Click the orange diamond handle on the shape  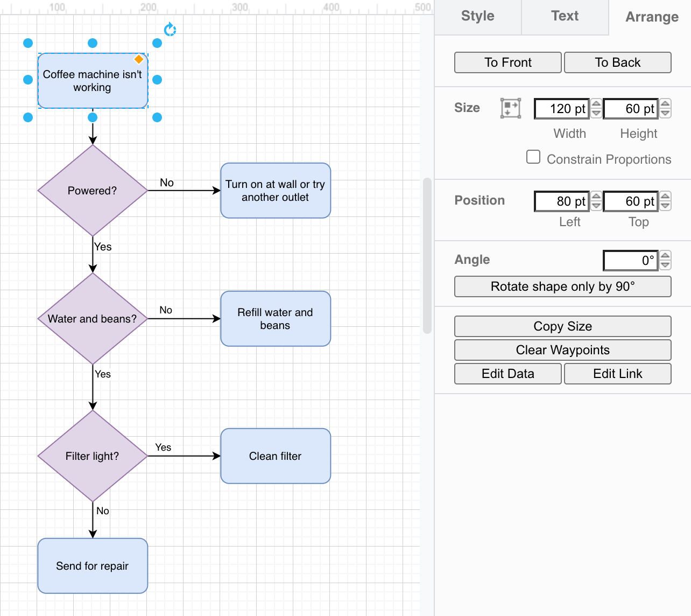[x=138, y=59]
